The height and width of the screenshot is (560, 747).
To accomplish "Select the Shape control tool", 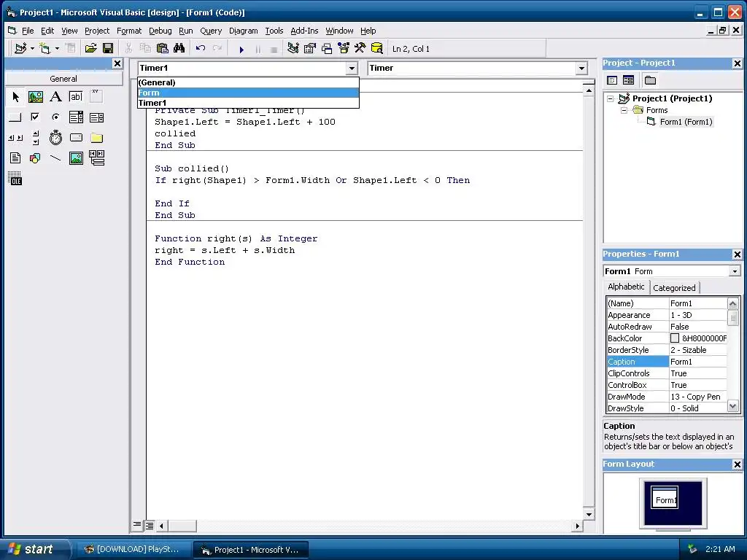I will 36,158.
